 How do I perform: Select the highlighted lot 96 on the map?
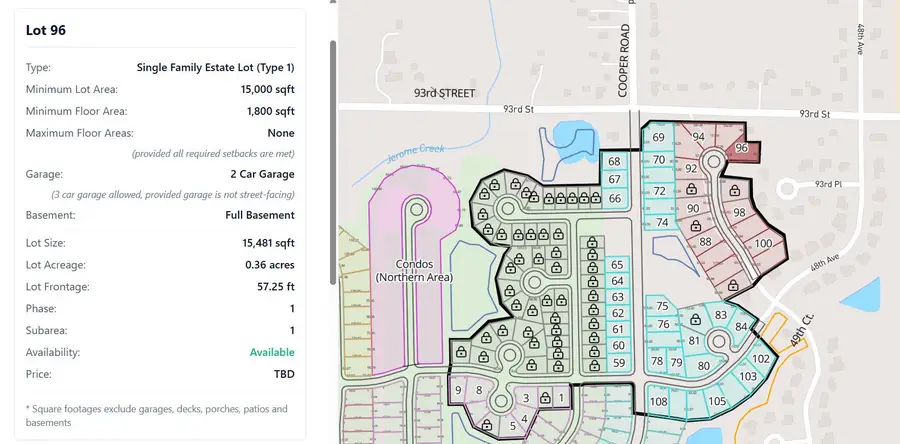[x=741, y=148]
